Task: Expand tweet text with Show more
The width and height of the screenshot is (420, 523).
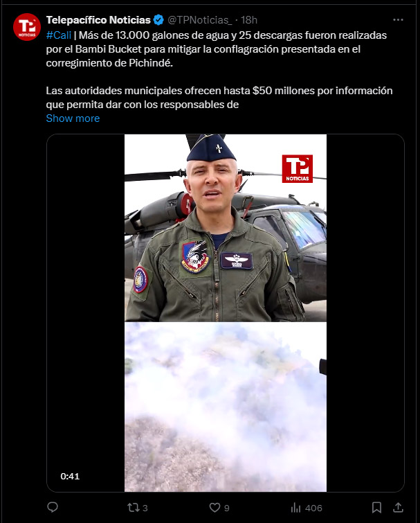Action: point(73,118)
